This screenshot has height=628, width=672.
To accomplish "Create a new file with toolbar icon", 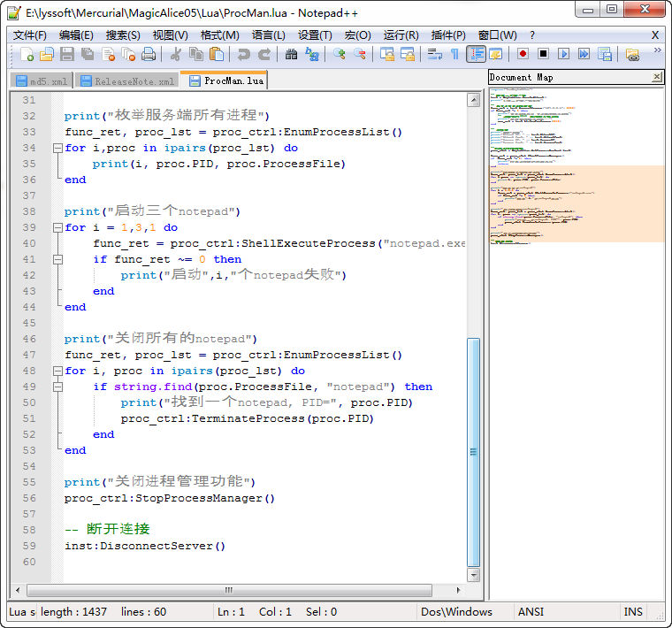I will (27, 55).
